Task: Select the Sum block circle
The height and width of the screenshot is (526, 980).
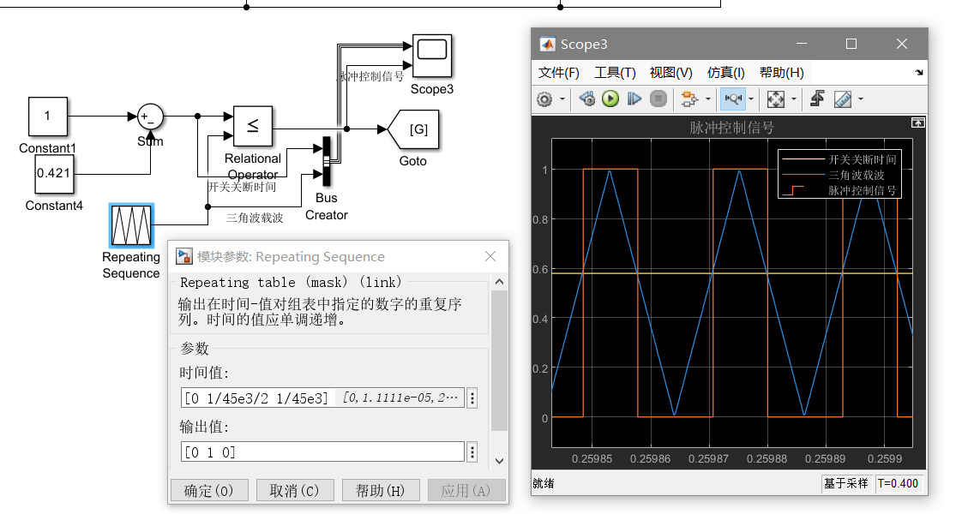Action: click(x=150, y=117)
